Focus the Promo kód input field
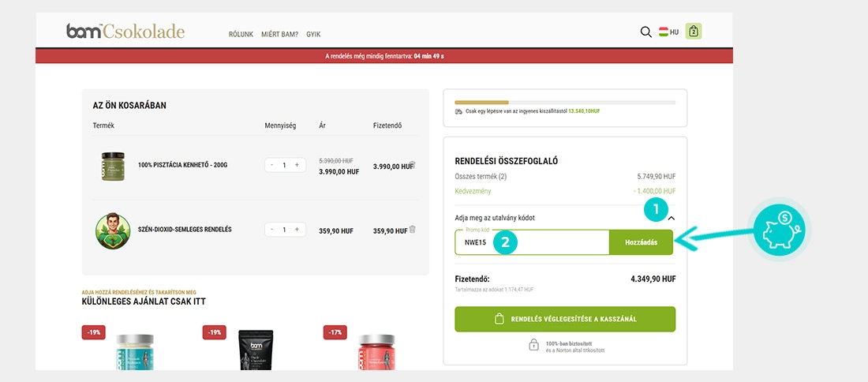The height and width of the screenshot is (382, 868). (x=532, y=242)
